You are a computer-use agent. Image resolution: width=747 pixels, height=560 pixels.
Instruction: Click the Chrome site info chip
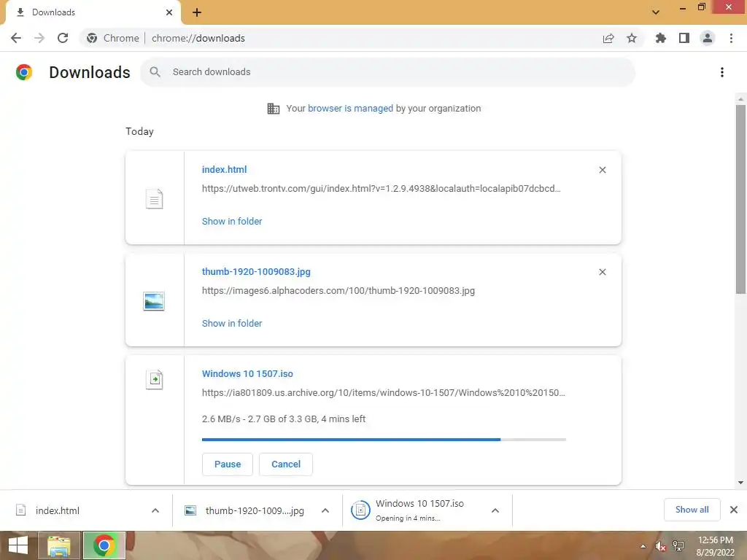coord(113,38)
